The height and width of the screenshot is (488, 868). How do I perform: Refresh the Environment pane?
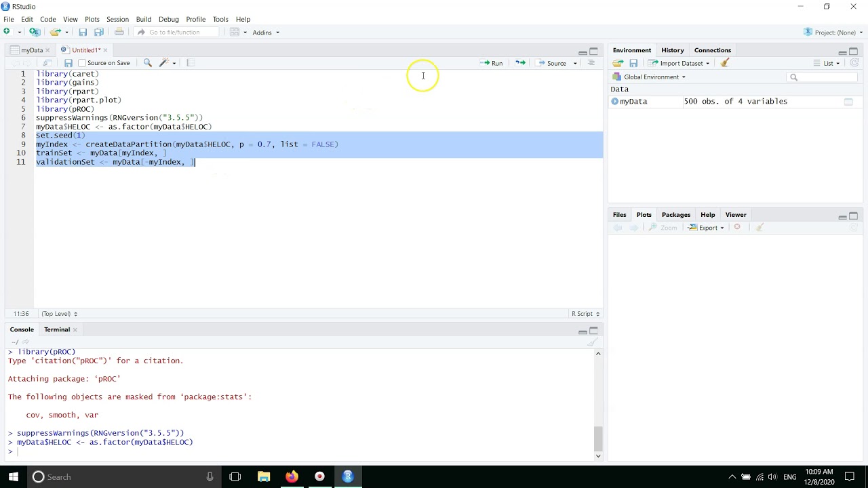(854, 63)
